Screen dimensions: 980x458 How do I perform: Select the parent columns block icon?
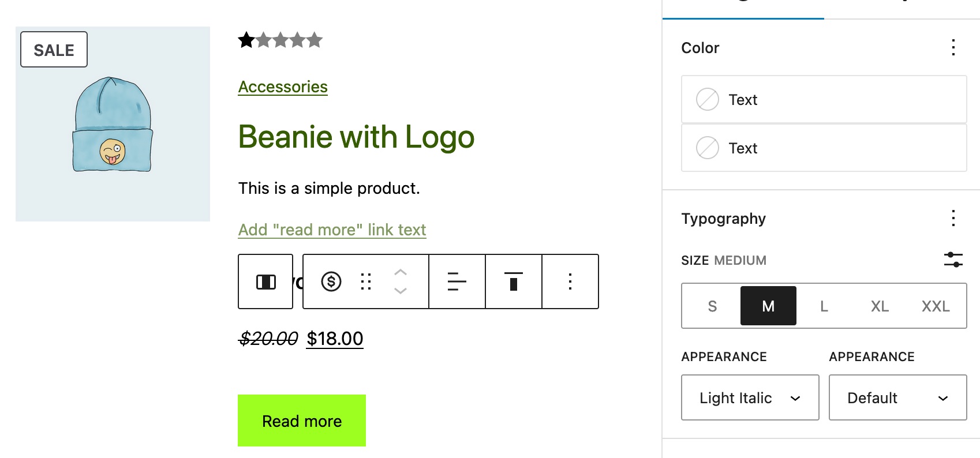point(265,281)
